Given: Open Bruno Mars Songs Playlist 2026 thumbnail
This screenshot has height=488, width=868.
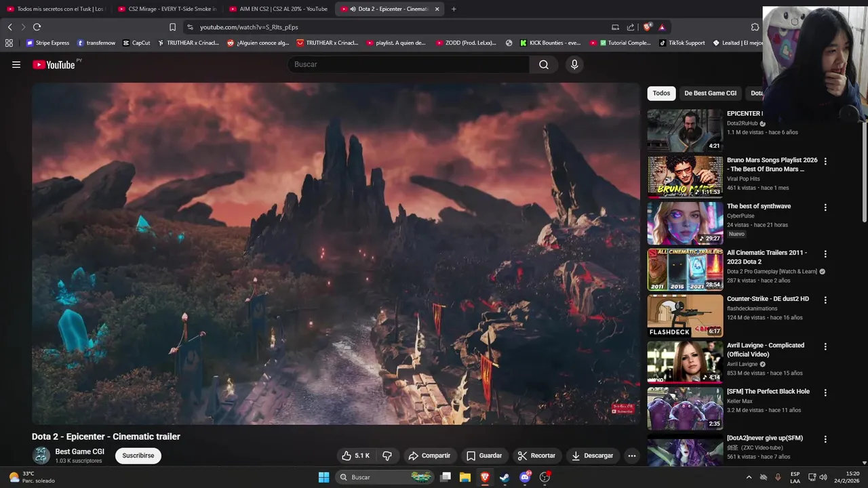Looking at the screenshot, I should pos(685,177).
